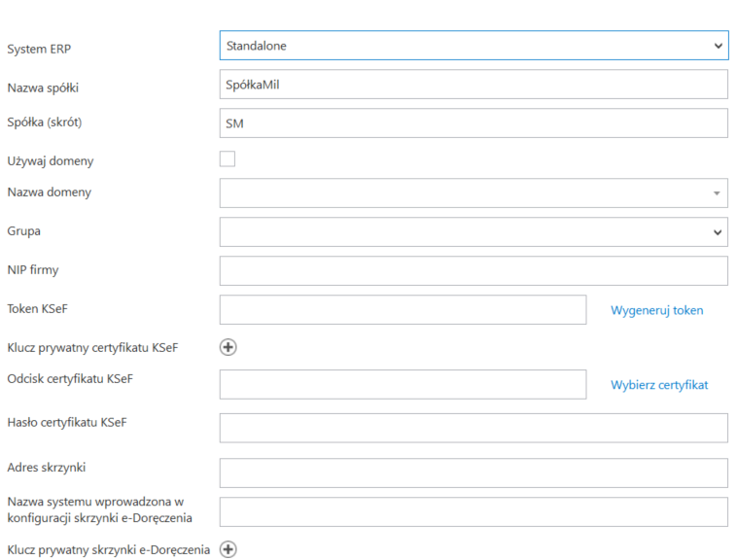Open the System ERP dropdown

pyautogui.click(x=474, y=46)
